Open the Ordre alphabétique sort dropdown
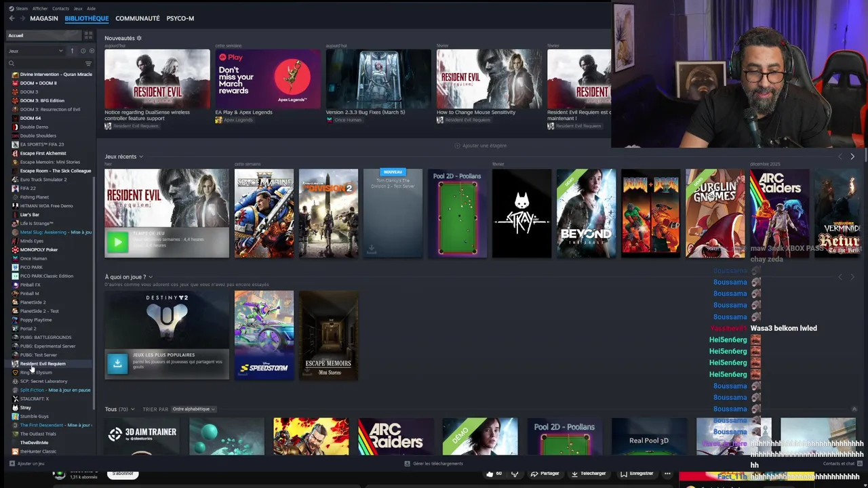Viewport: 868px width, 488px height. (x=193, y=409)
